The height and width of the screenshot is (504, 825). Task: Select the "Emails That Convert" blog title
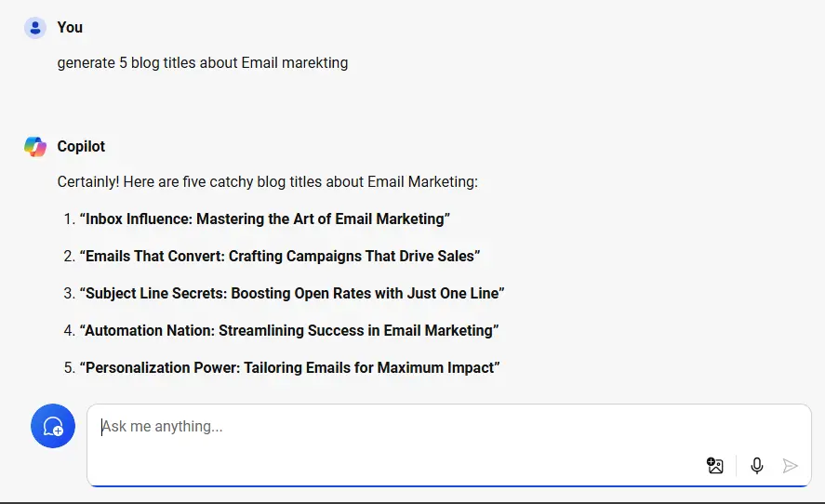[280, 257]
